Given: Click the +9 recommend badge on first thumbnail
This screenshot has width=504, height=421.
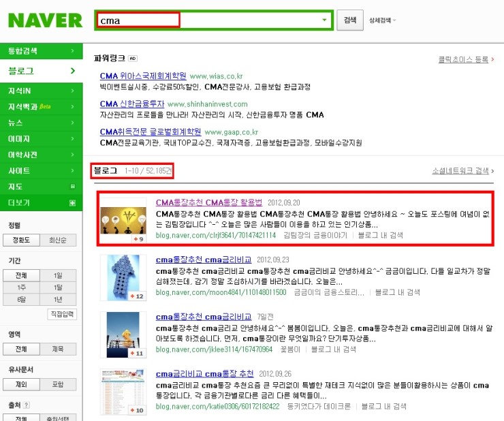Looking at the screenshot, I should tap(138, 239).
